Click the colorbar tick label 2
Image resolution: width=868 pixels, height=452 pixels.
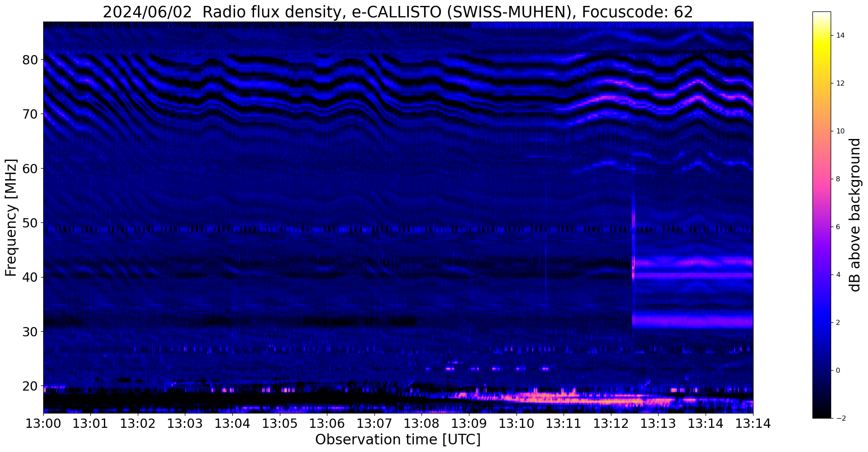tap(837, 323)
